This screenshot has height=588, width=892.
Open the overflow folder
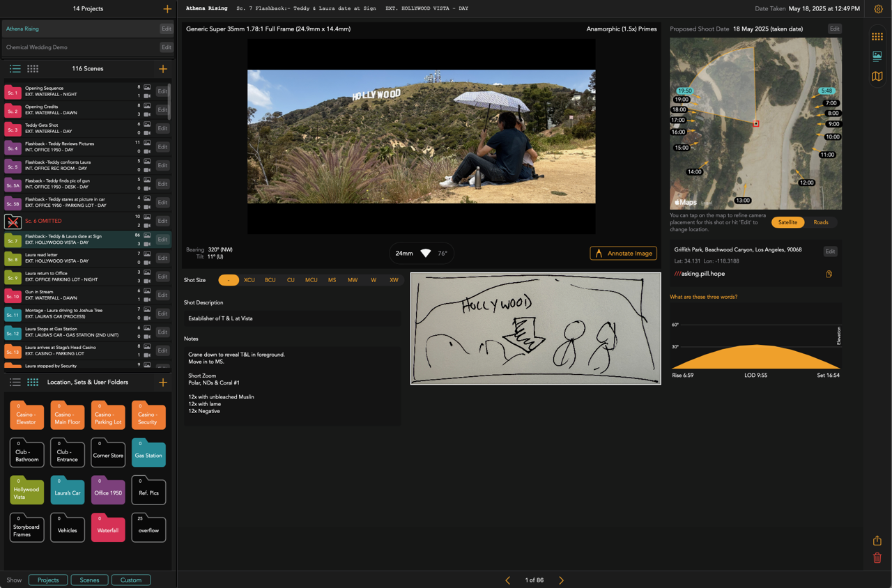pos(148,529)
